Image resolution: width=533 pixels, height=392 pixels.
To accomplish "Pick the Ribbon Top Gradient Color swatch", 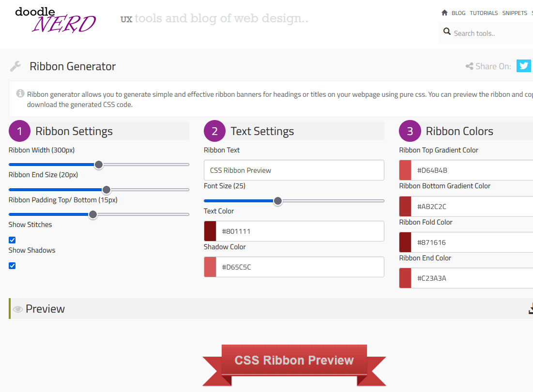I will [405, 170].
